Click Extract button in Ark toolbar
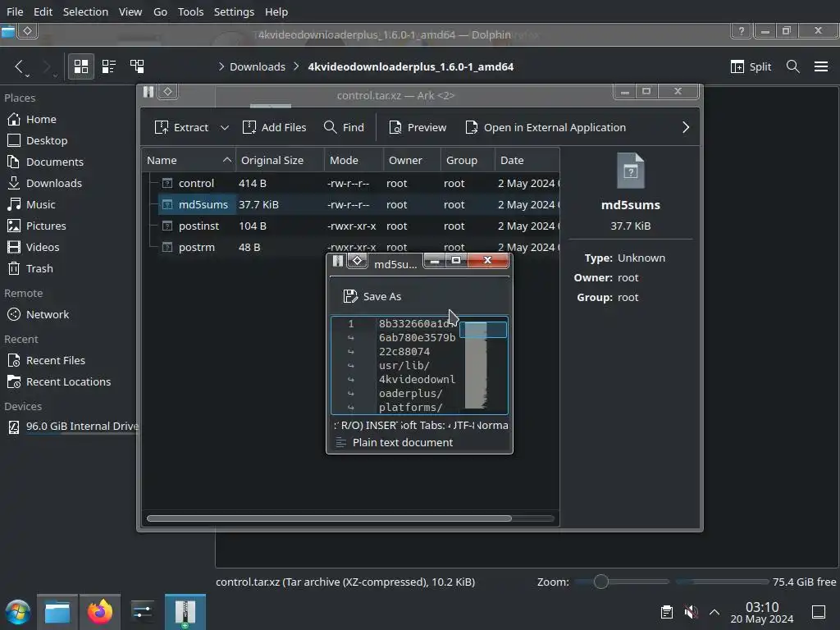The width and height of the screenshot is (840, 630). (181, 127)
